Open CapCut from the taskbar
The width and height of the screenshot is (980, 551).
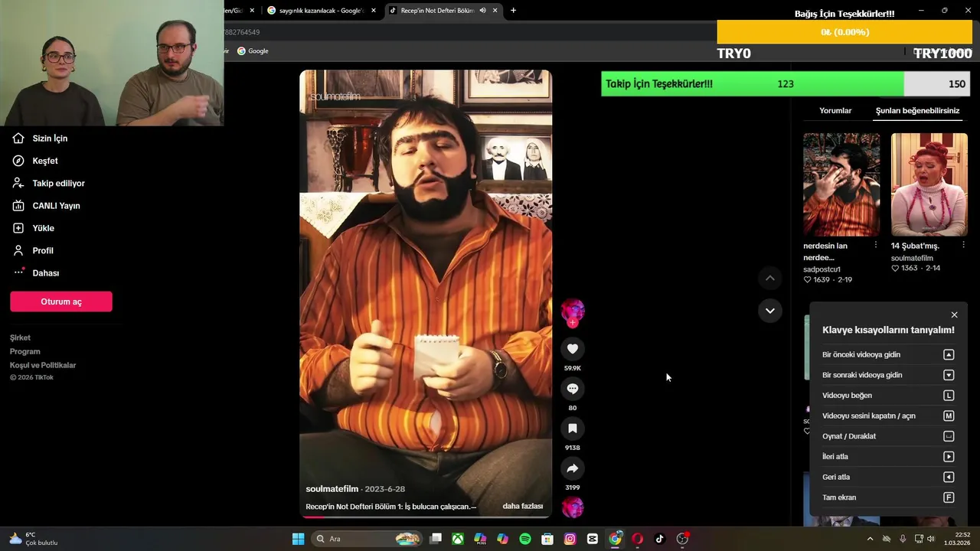(592, 539)
